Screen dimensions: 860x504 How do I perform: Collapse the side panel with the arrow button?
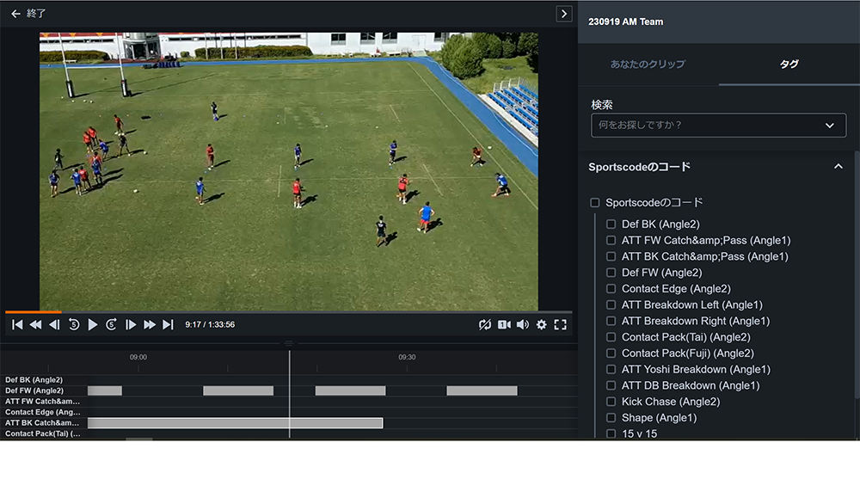point(563,14)
